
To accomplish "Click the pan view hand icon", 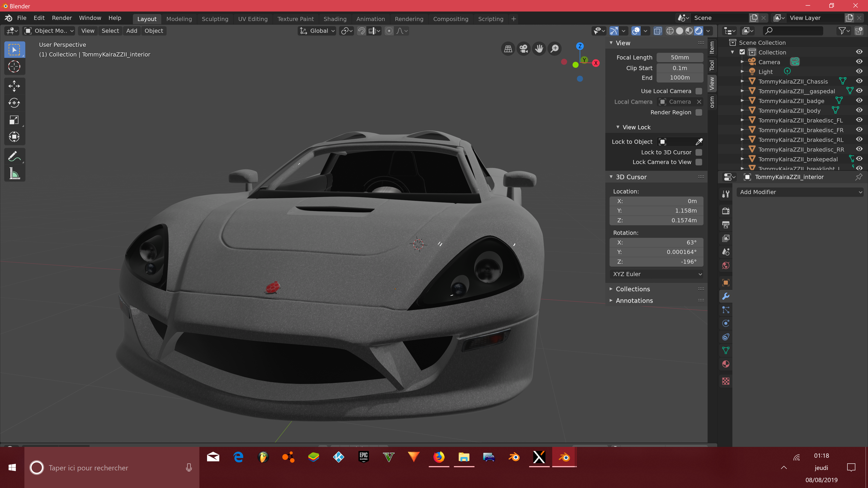I will pos(539,49).
